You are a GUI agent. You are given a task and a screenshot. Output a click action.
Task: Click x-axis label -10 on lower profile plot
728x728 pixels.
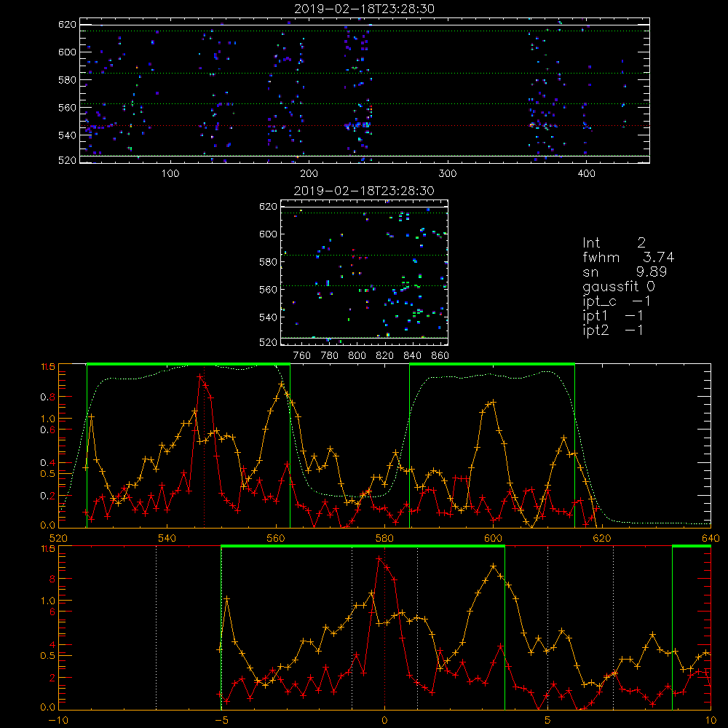pyautogui.click(x=58, y=720)
